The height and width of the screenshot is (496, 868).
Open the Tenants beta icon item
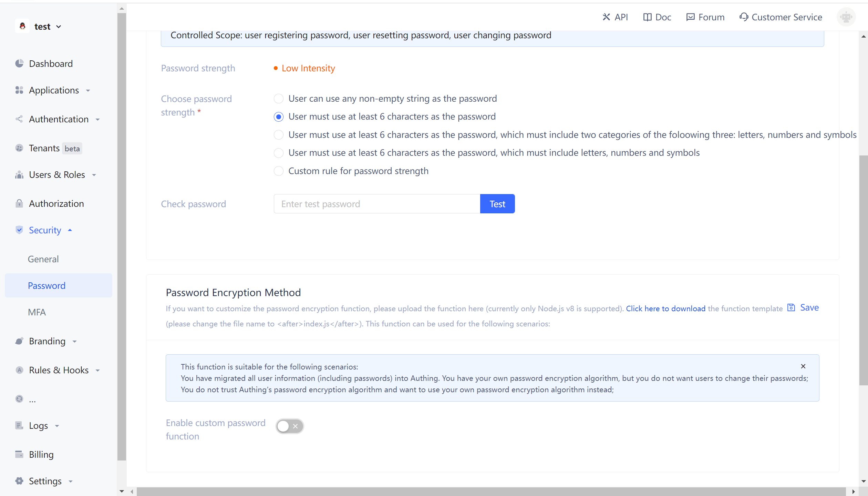coord(19,148)
